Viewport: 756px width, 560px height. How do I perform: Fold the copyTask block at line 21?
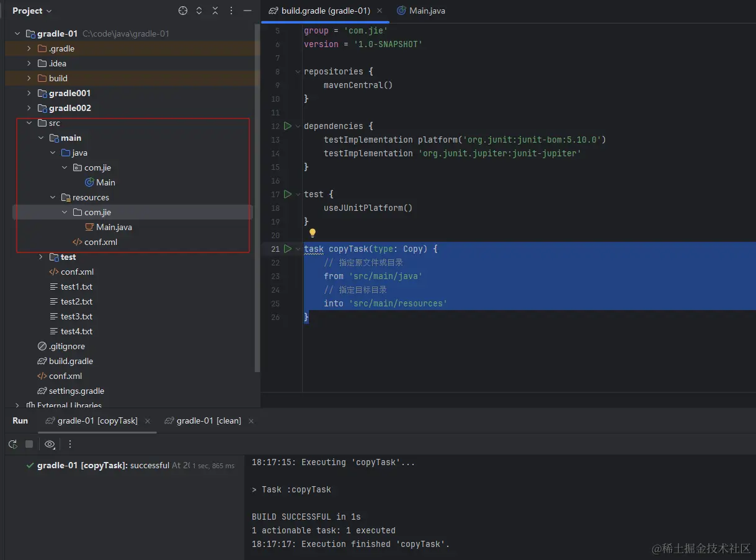pyautogui.click(x=298, y=249)
